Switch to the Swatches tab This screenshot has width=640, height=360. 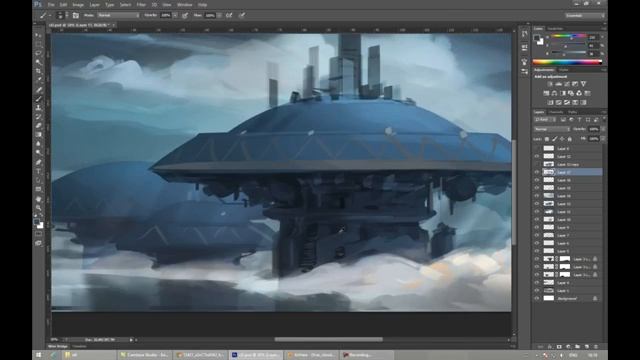[x=555, y=29]
